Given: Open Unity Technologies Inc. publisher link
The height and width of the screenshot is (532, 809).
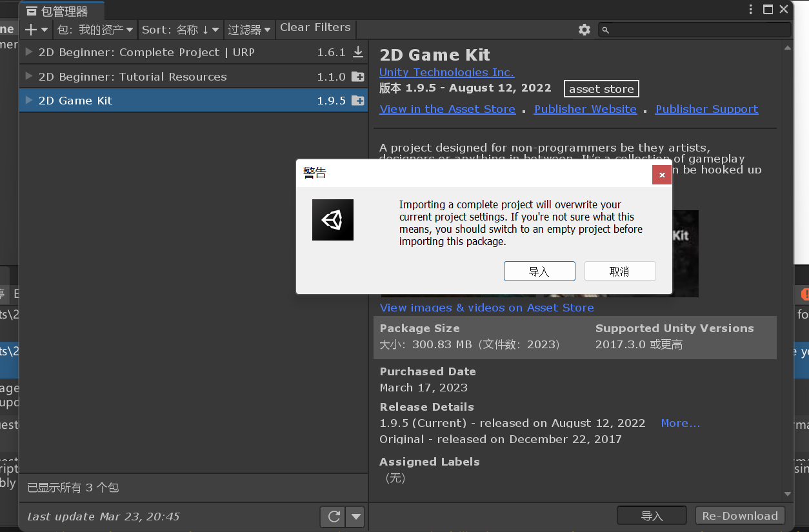Looking at the screenshot, I should 447,72.
